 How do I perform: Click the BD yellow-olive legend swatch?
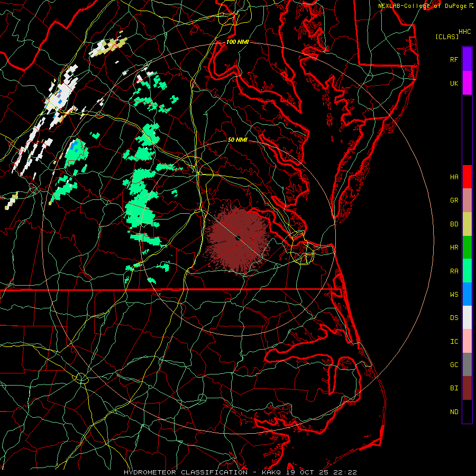467,224
